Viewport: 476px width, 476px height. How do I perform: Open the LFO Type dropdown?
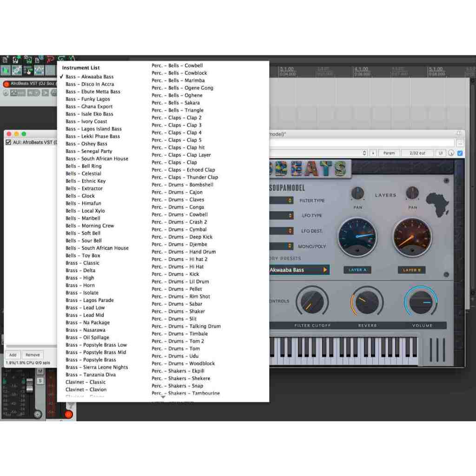[x=281, y=215]
